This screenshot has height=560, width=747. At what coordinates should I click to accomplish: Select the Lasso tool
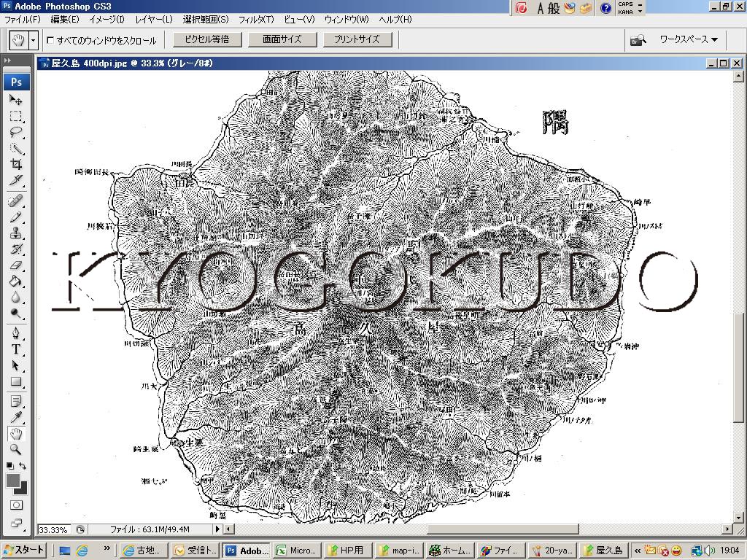point(16,132)
